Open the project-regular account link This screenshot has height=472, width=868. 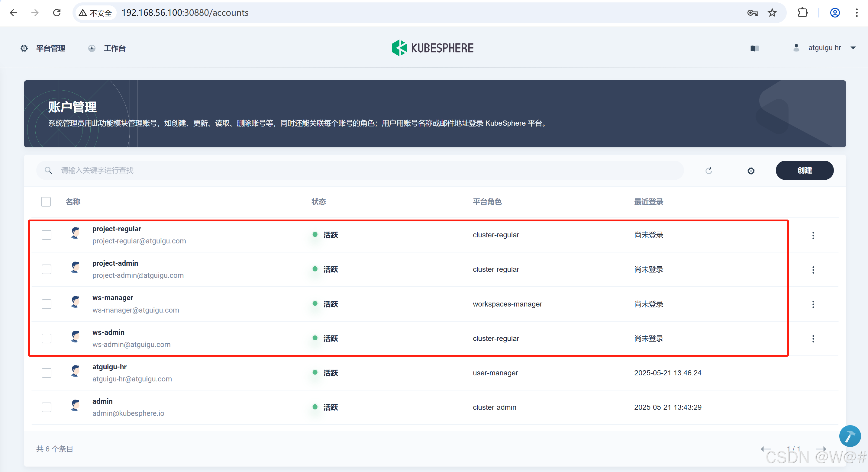(117, 229)
